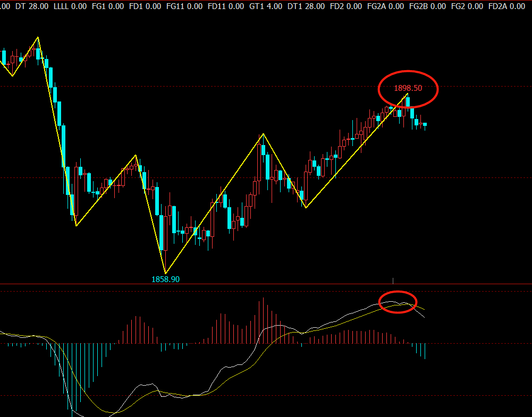Viewport: 532px width, 417px height.
Task: Click the FD2 0.00 indicator label
Action: point(346,6)
